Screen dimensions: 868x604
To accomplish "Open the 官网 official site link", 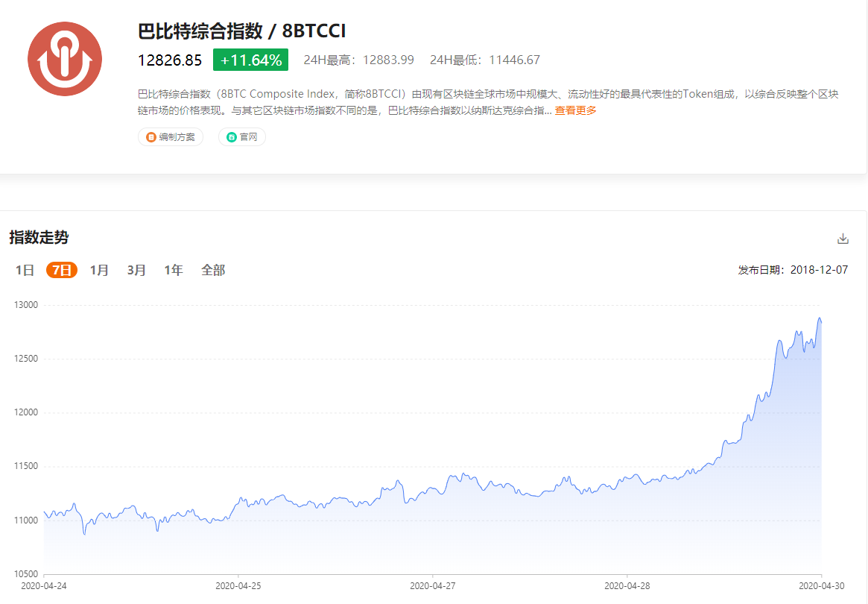I will [x=242, y=137].
